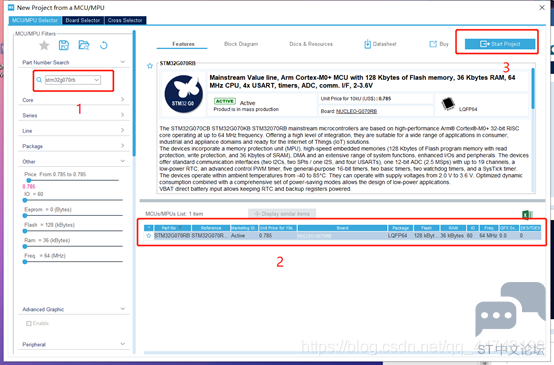Click the LQFP64 package chip icon

coord(448,104)
